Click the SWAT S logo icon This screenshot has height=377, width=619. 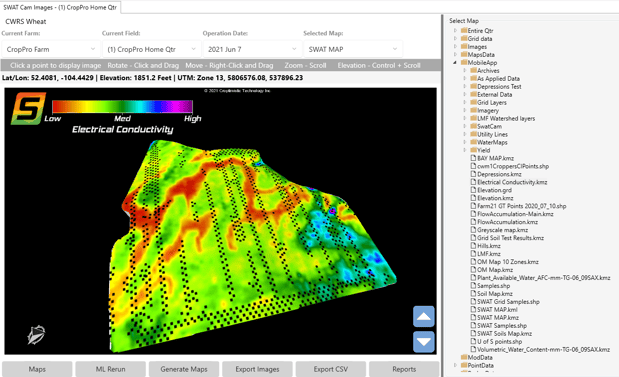coord(28,109)
